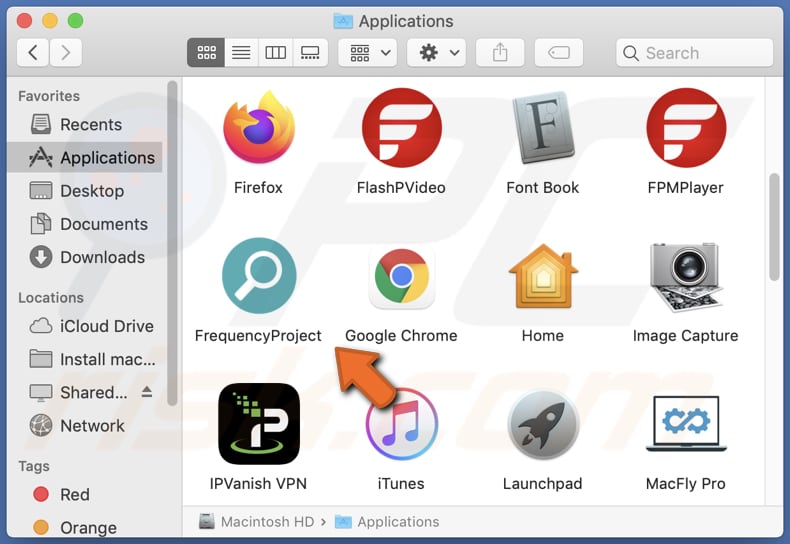This screenshot has height=544, width=790.
Task: Select the MacFly Pro app icon
Action: [x=686, y=423]
